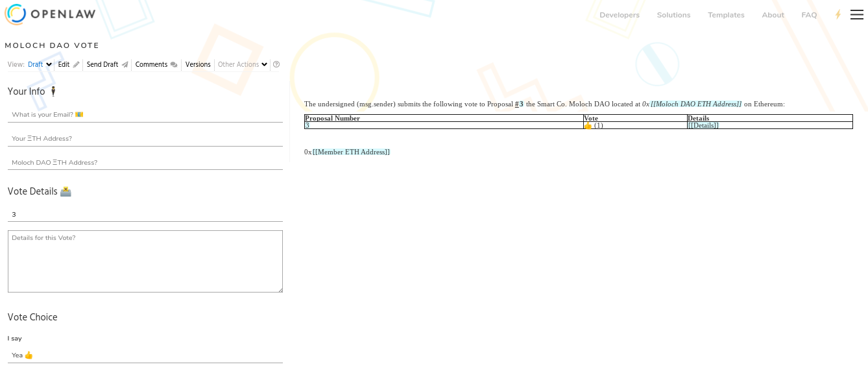Click the email input field
Screen dimensions: 868x371
pyautogui.click(x=145, y=115)
